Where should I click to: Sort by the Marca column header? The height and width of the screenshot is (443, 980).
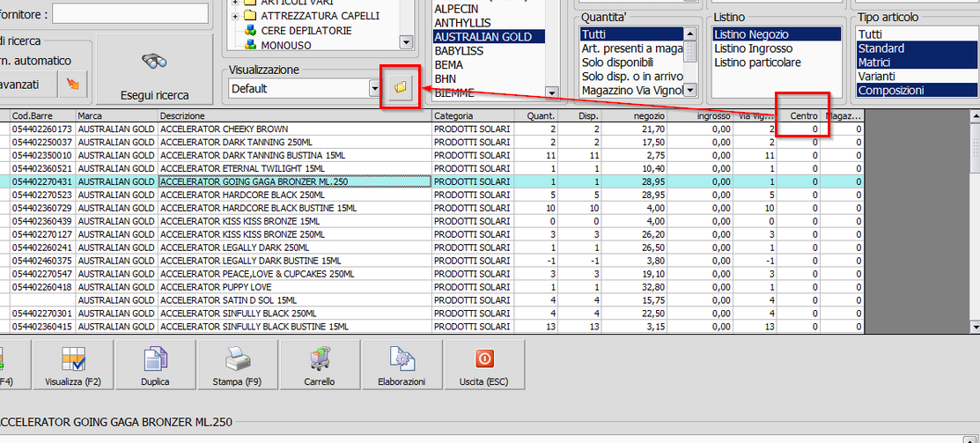(x=117, y=115)
